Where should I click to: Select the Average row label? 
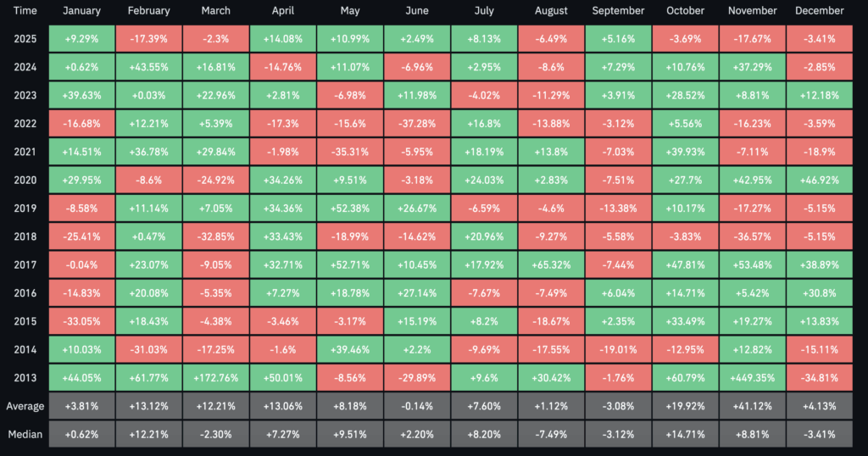pyautogui.click(x=25, y=406)
